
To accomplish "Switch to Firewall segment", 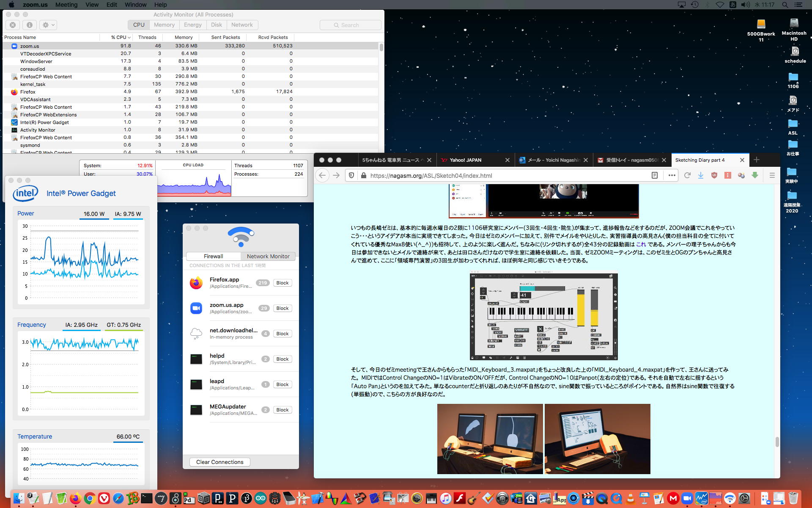I will (x=213, y=256).
